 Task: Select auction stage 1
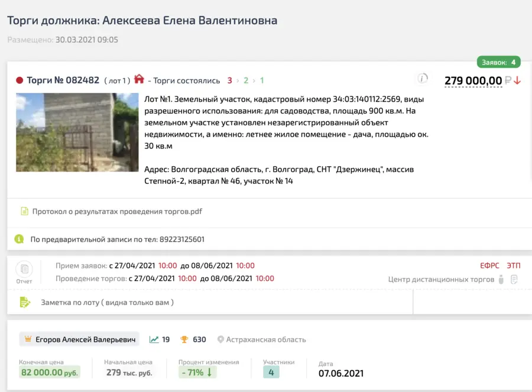(262, 80)
